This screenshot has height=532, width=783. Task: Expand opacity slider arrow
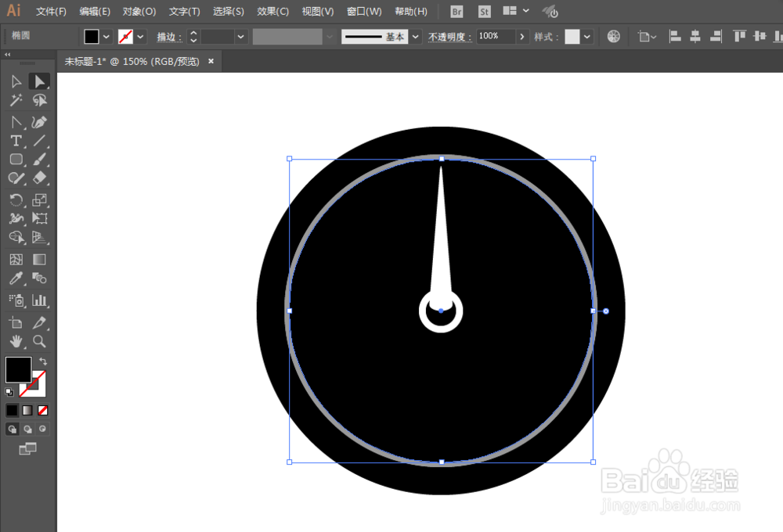point(521,37)
